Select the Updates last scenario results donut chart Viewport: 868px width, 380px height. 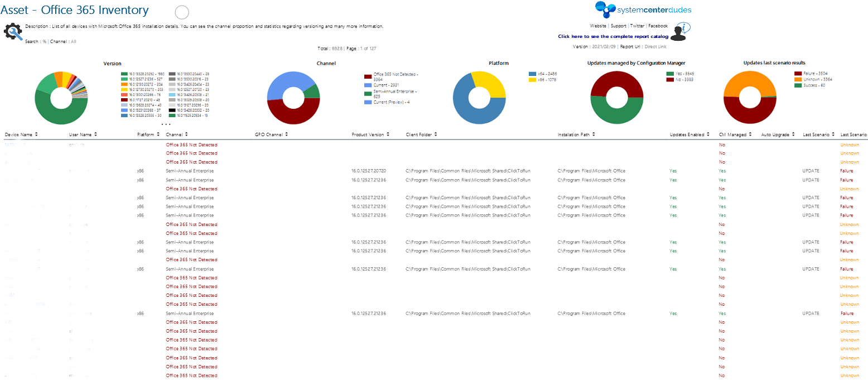click(750, 98)
